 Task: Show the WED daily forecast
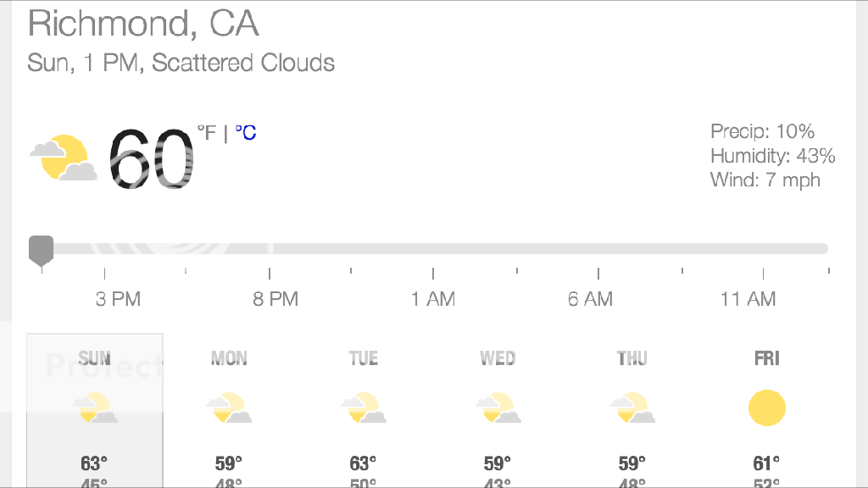pos(498,358)
